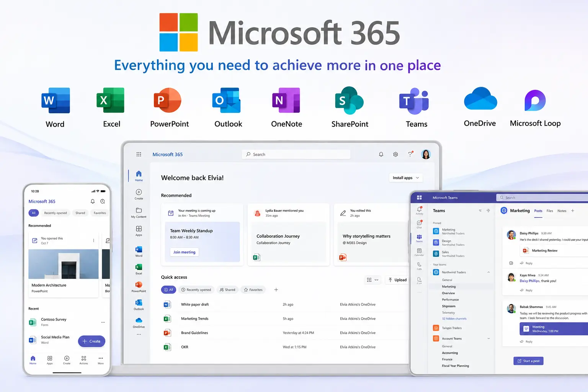Switch to Files tab in Teams
Viewport: 588px width, 392px height.
(550, 211)
